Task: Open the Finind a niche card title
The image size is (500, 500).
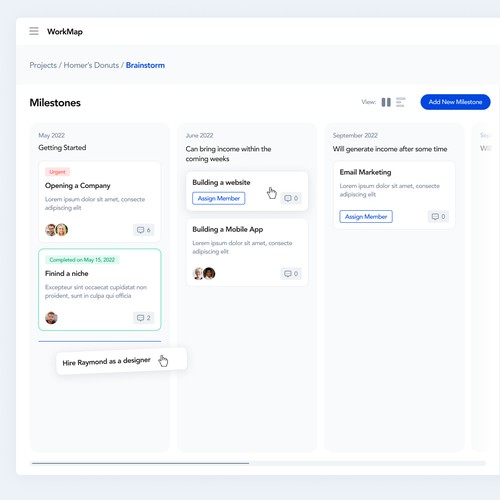Action: tap(67, 273)
